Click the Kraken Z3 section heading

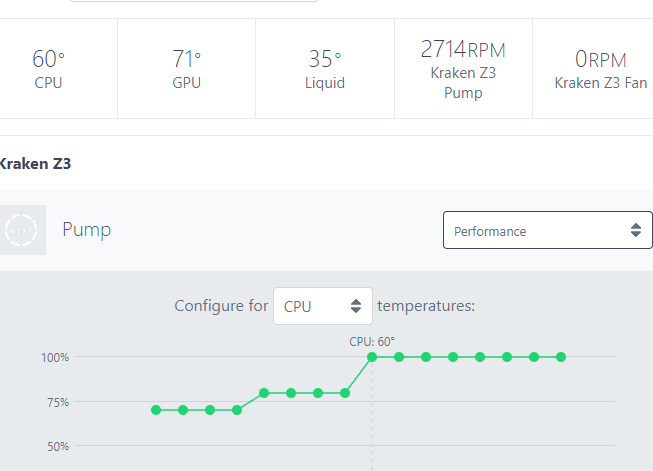[35, 164]
